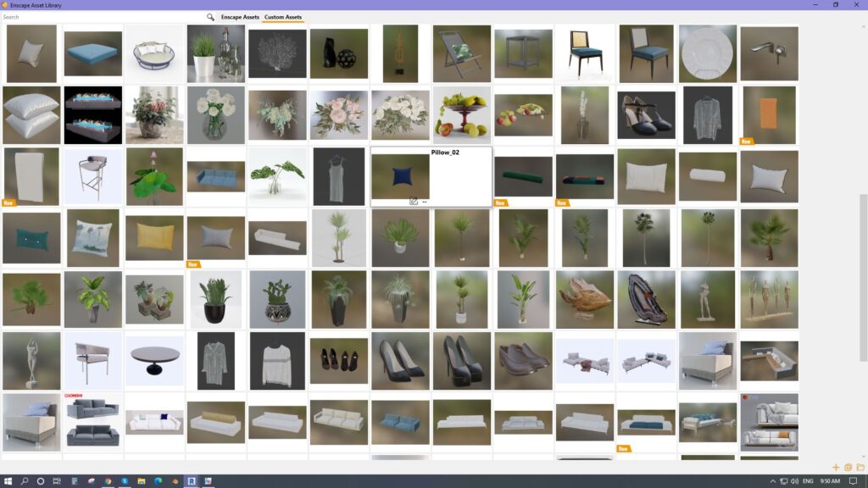Switch to the Enscape Assets tab

(x=240, y=17)
